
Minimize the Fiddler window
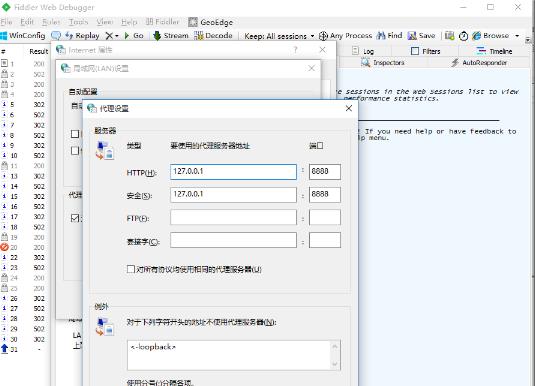[x=464, y=7]
